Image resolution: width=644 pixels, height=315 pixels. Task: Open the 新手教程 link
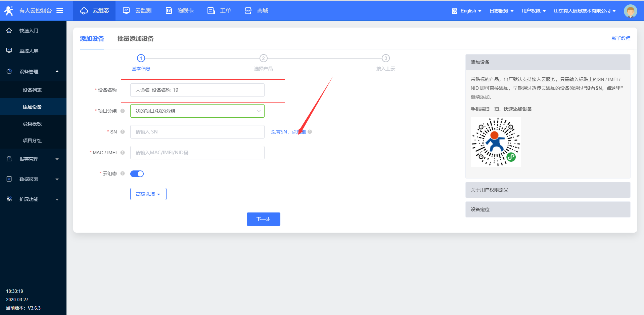point(620,38)
